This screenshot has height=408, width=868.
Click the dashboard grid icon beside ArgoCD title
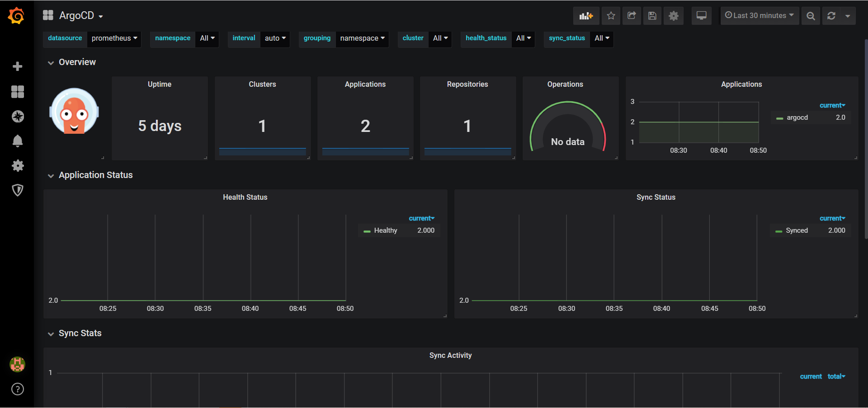[x=48, y=15]
